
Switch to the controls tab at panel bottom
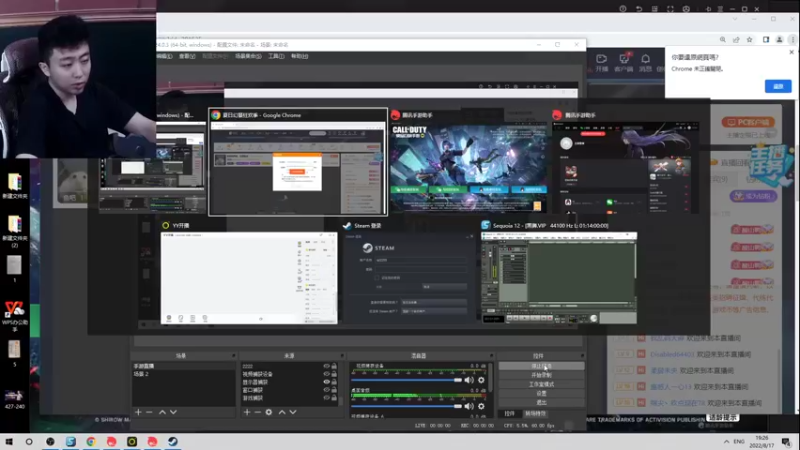509,414
